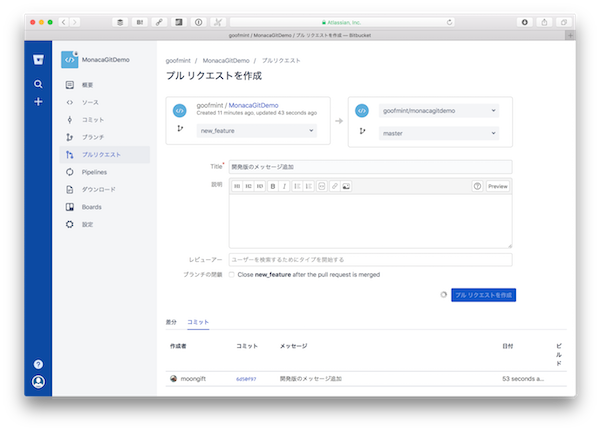The height and width of the screenshot is (431, 600).
Task: Click the info circle toolbar icon in Safari
Action: [x=198, y=22]
